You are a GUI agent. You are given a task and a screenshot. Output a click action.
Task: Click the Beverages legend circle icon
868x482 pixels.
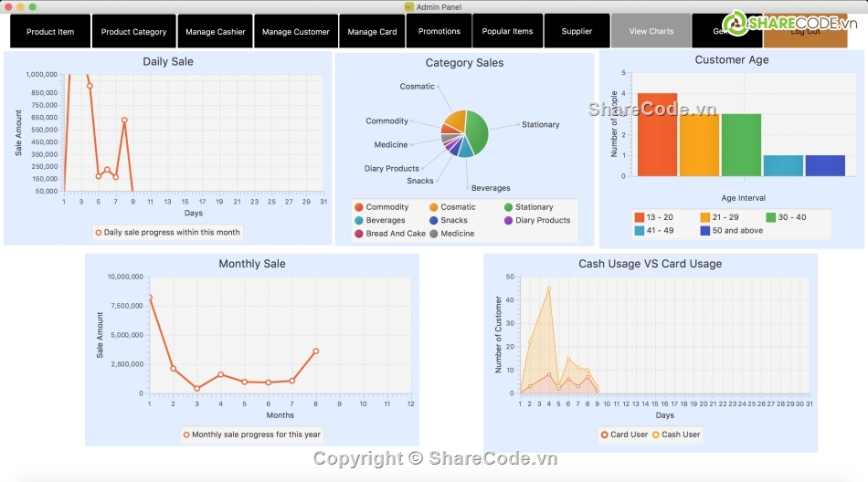pyautogui.click(x=359, y=220)
